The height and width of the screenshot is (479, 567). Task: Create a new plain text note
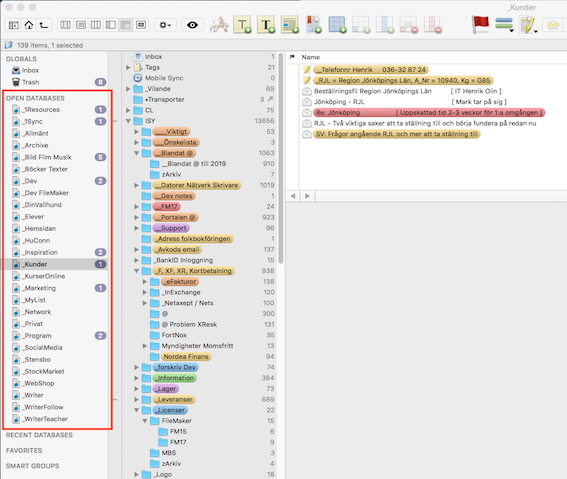242,25
